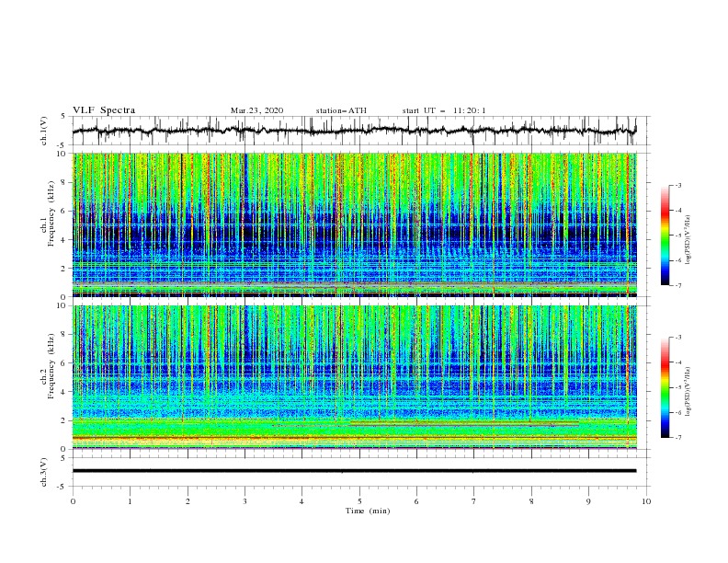The width and height of the screenshot is (728, 563).
Task: Click the "4" kHz tick on the ch.2 frequency axis
Action: [64, 392]
